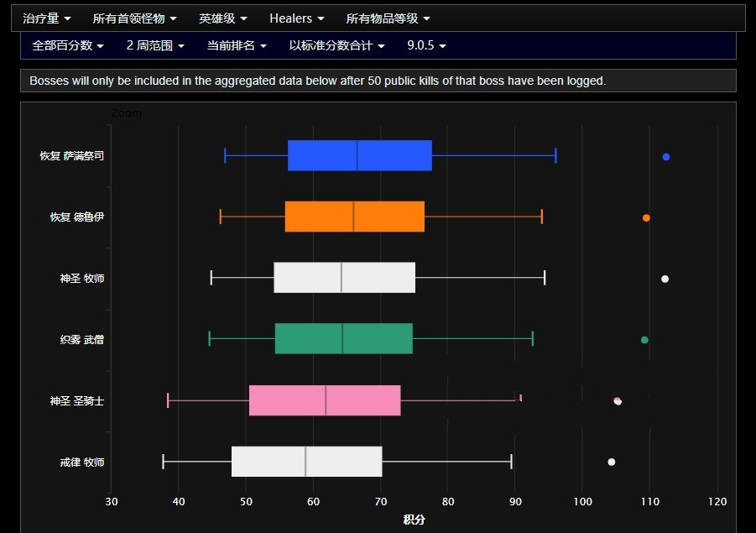Click the white outlier dot for 戒律 牧师
This screenshot has width=756, height=533.
612,462
